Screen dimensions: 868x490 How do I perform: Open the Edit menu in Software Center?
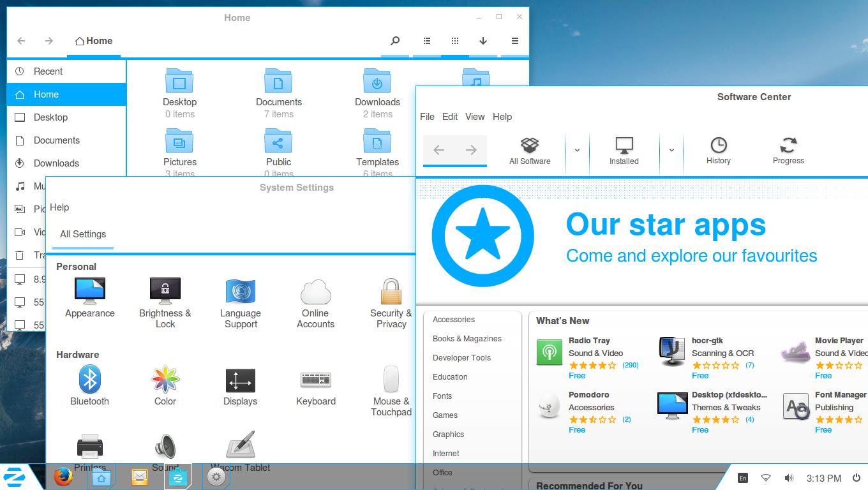coord(449,117)
